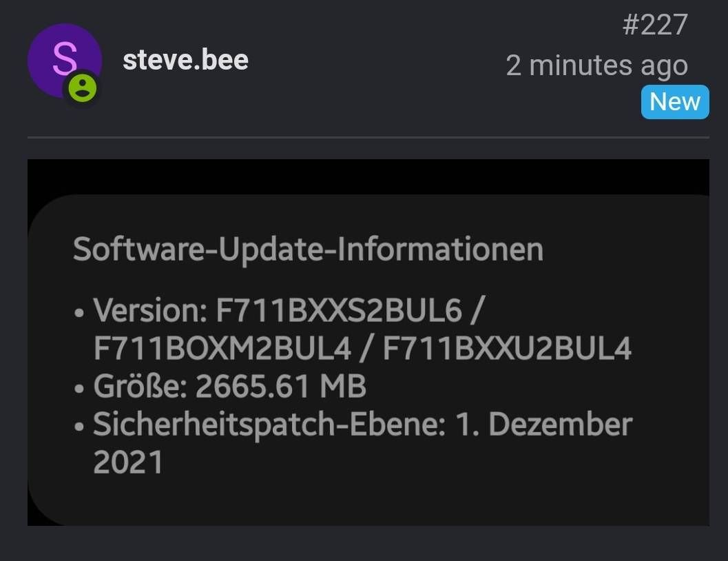The image size is (728, 561).
Task: Click the bullet before Größe line
Action: pos(79,388)
